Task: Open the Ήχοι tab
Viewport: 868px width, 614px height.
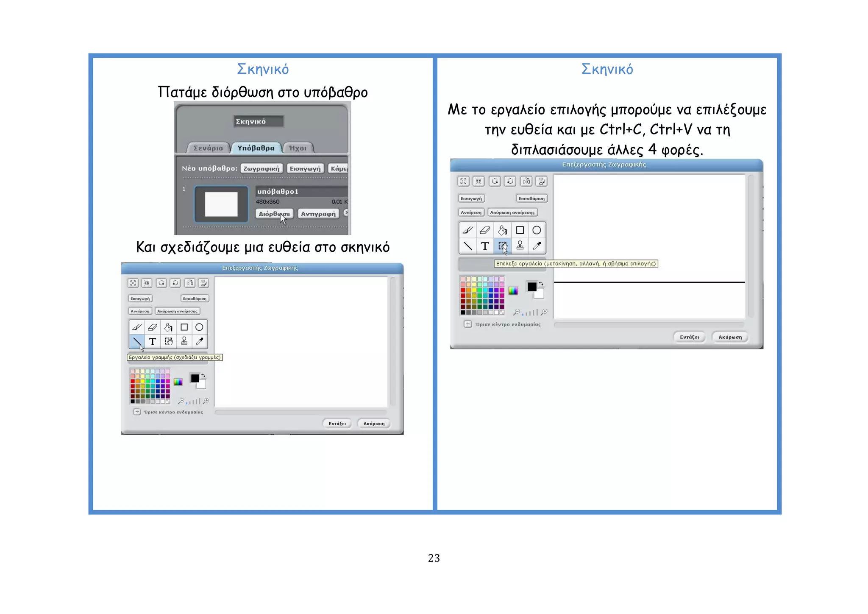Action: click(x=298, y=148)
